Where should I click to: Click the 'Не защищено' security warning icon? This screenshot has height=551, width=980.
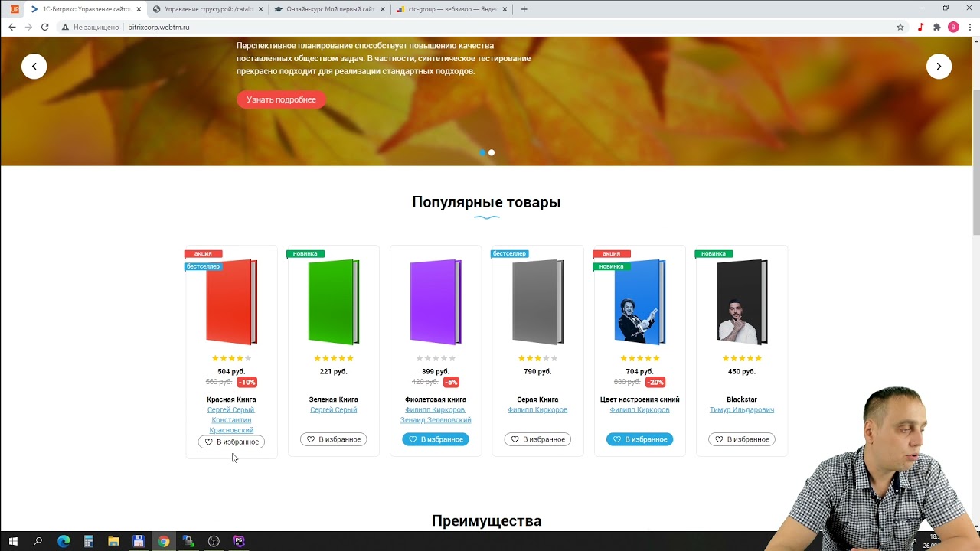tap(65, 27)
